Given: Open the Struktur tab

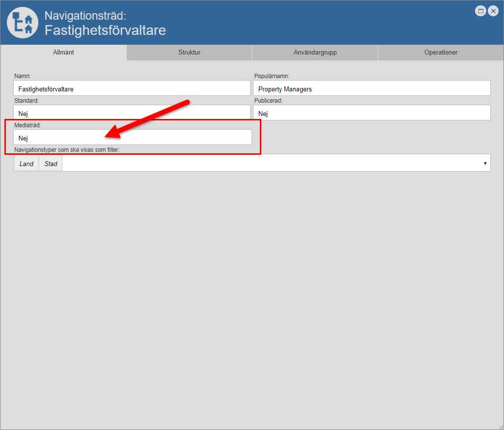Looking at the screenshot, I should [x=189, y=53].
